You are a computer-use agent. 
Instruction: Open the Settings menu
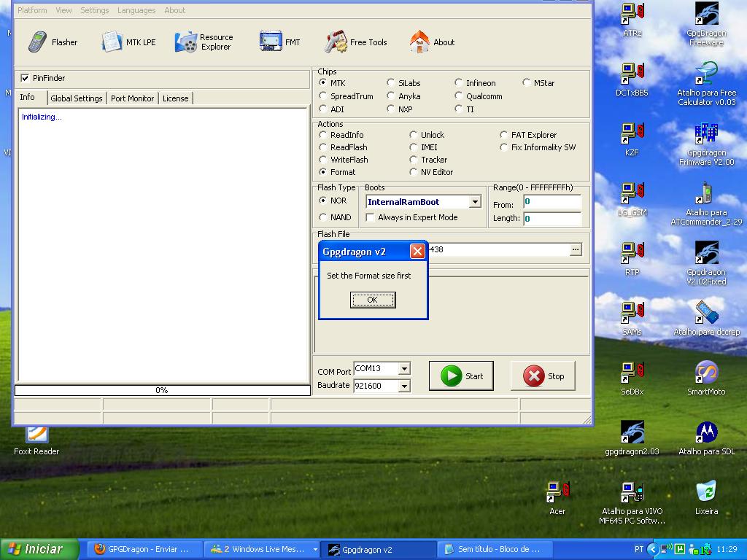pyautogui.click(x=94, y=10)
